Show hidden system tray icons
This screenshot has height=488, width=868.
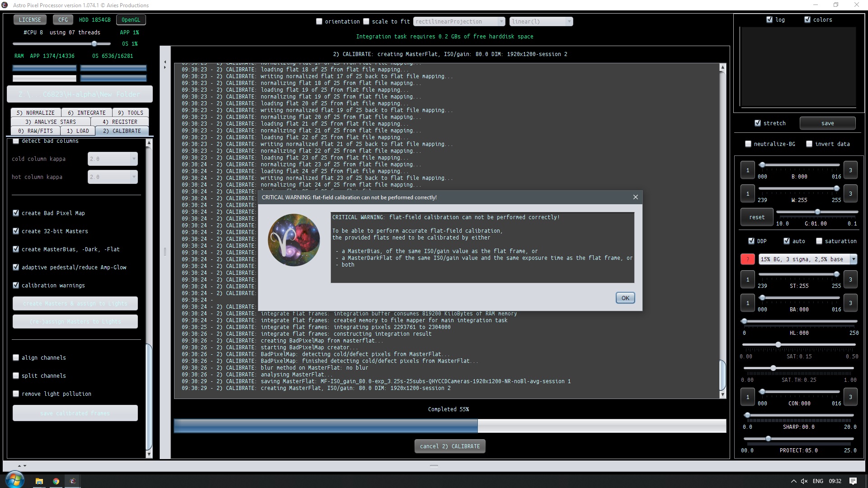[x=793, y=481]
